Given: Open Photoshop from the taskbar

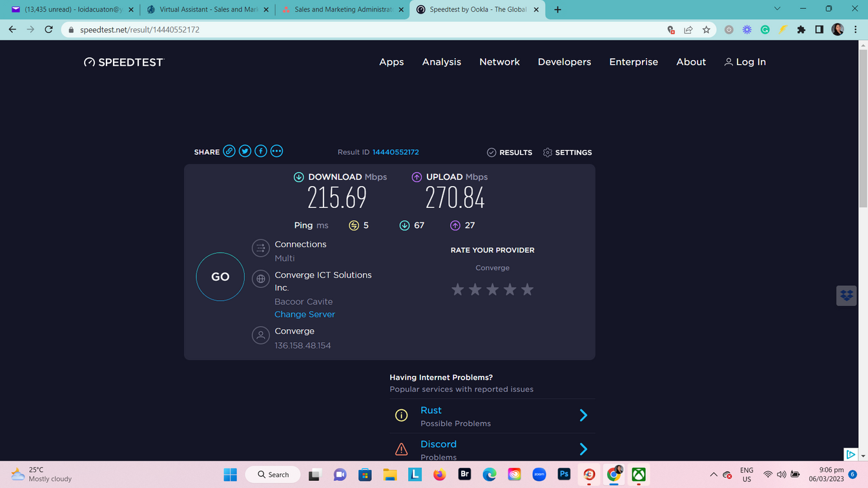Looking at the screenshot, I should 564,475.
